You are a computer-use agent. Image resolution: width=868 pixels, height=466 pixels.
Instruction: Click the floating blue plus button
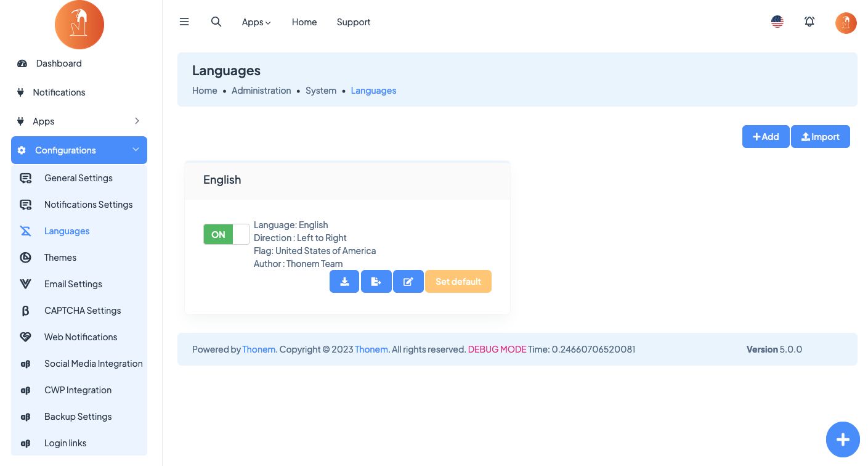(x=843, y=439)
